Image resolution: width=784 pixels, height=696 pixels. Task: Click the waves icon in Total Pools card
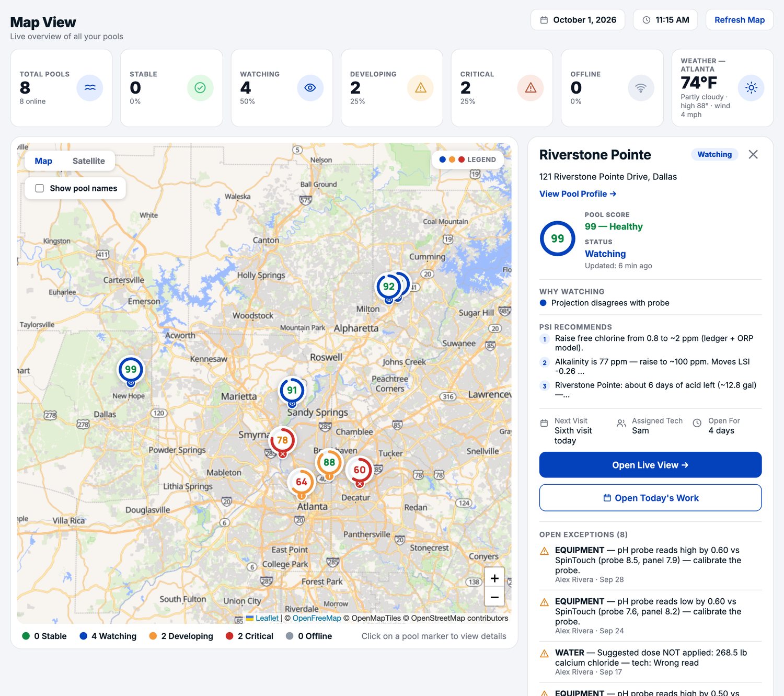tap(90, 88)
